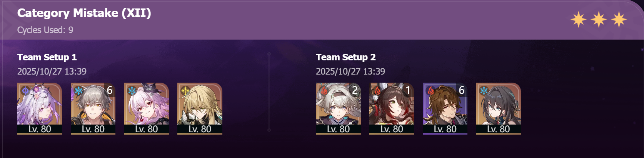Click the Ice element icon on pink-haired Evernight
This screenshot has height=158, width=644.
point(132,91)
